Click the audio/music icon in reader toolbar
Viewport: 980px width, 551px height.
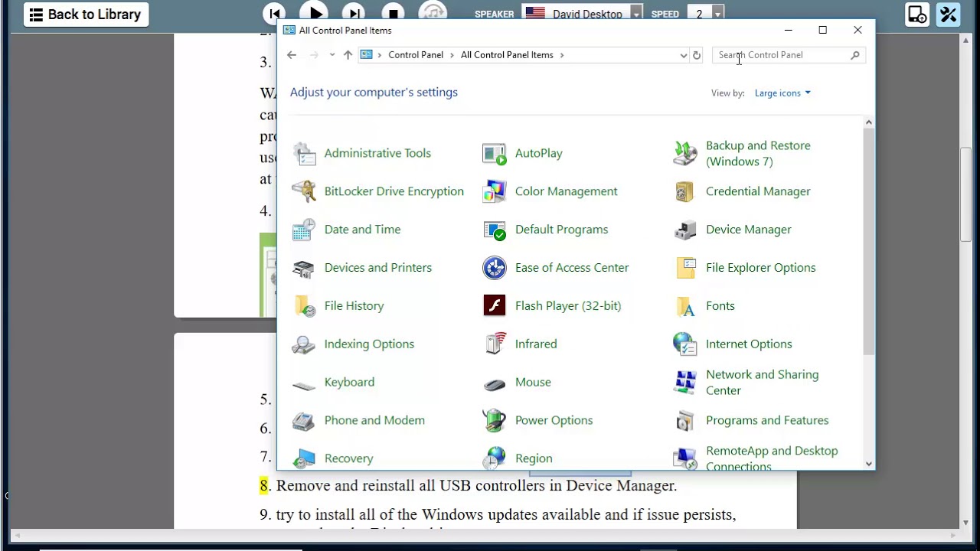(x=433, y=14)
